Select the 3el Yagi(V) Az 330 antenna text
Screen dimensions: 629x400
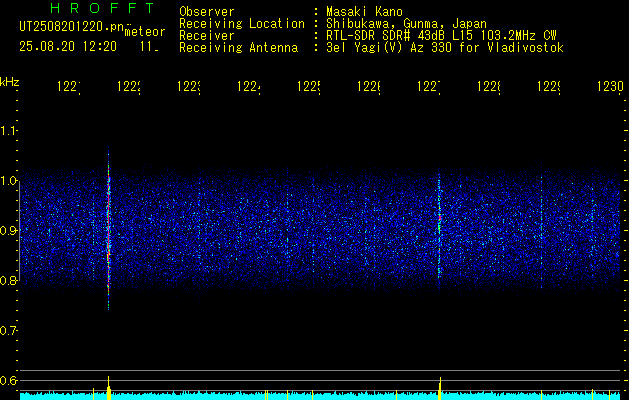coord(445,48)
